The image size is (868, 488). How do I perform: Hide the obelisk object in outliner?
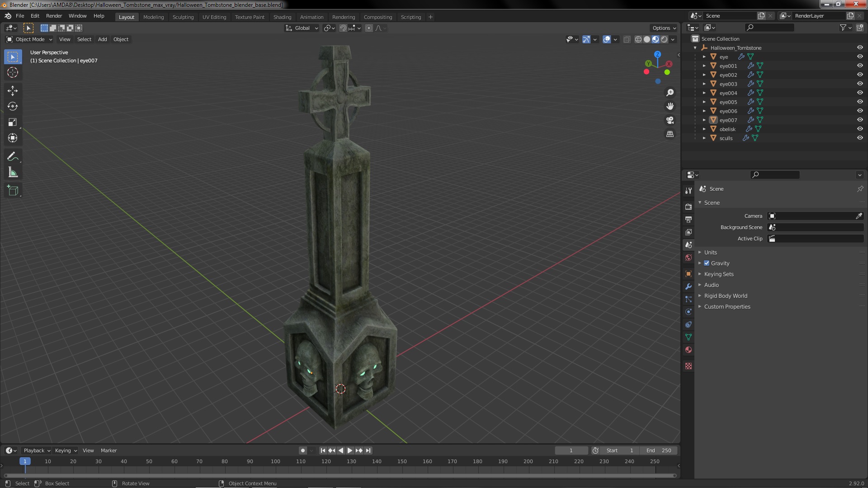pyautogui.click(x=860, y=129)
